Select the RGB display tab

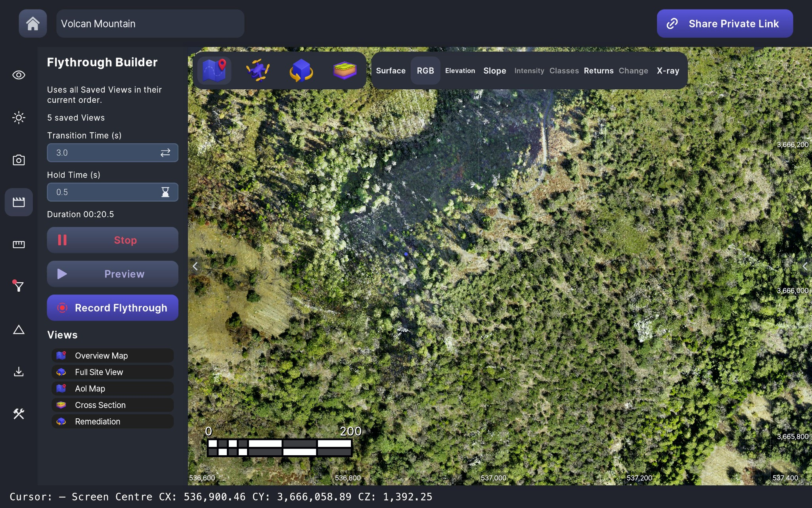click(425, 71)
